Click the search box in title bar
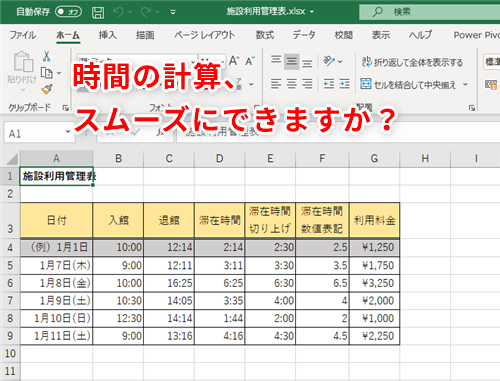 pos(429,12)
